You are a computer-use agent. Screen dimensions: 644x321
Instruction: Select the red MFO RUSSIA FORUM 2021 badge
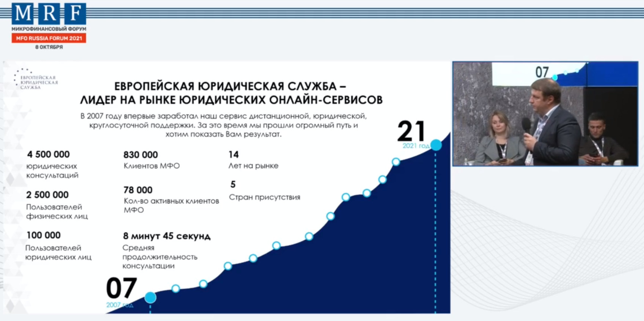(49, 38)
